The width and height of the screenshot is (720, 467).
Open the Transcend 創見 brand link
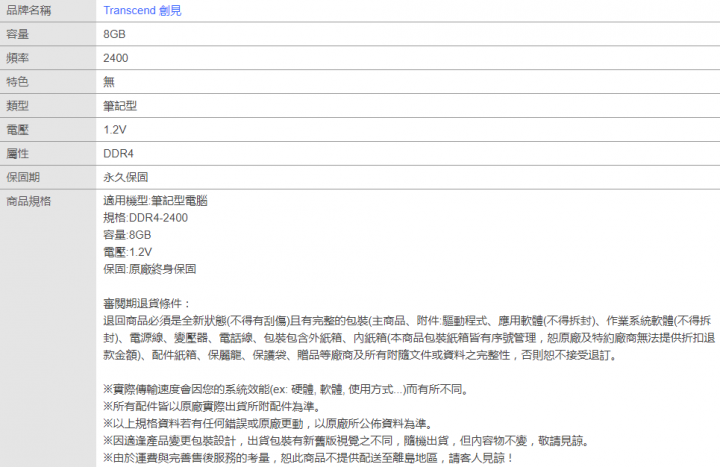pos(142,11)
